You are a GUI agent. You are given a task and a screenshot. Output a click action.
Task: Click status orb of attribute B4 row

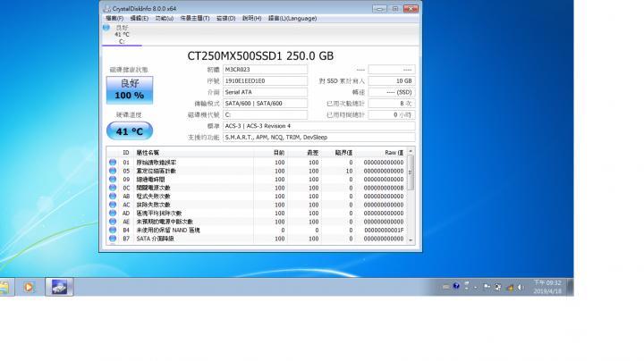point(113,231)
